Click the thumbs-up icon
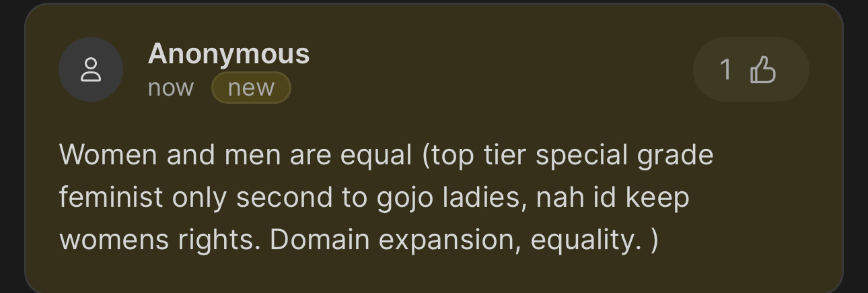The image size is (868, 293). pyautogui.click(x=763, y=69)
